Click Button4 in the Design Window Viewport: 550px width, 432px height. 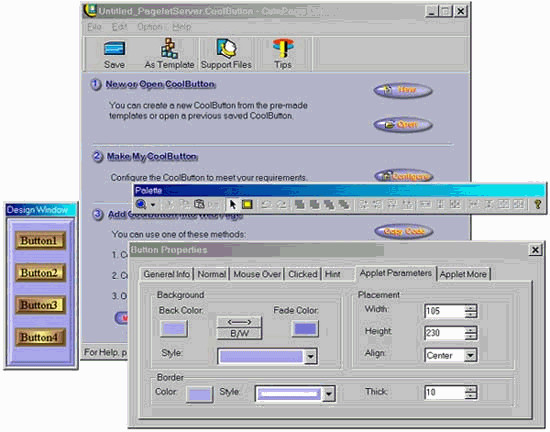tap(40, 337)
